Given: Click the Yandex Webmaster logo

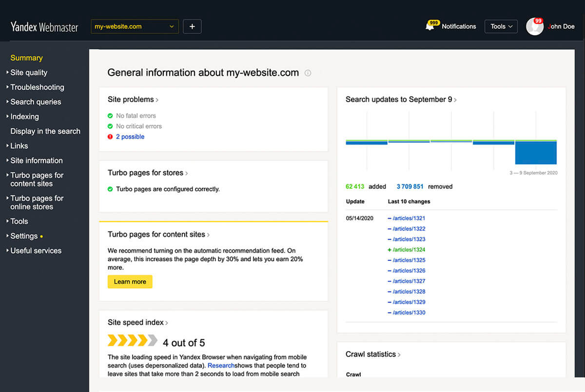Looking at the screenshot, I should point(44,26).
